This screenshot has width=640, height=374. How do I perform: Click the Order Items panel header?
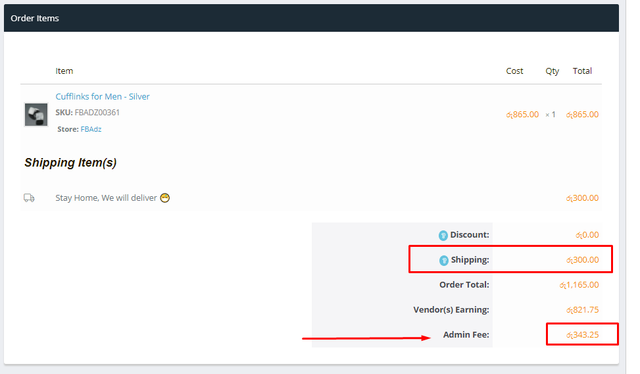pos(311,18)
